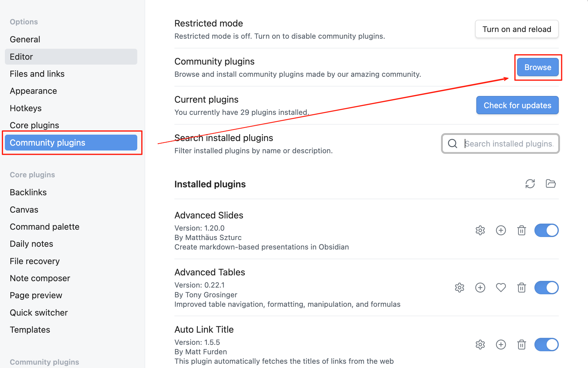Delete Advanced Slides with trash icon
This screenshot has width=588, height=368.
click(x=521, y=230)
